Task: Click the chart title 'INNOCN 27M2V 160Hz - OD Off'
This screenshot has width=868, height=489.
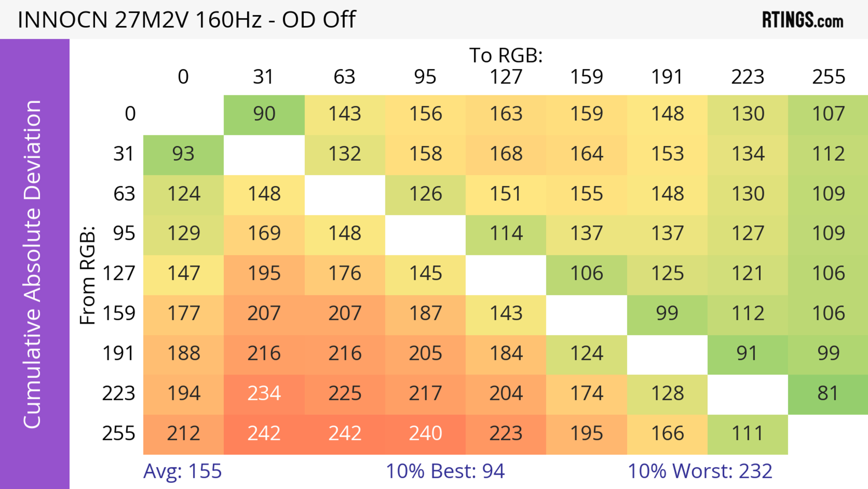Action: (187, 19)
